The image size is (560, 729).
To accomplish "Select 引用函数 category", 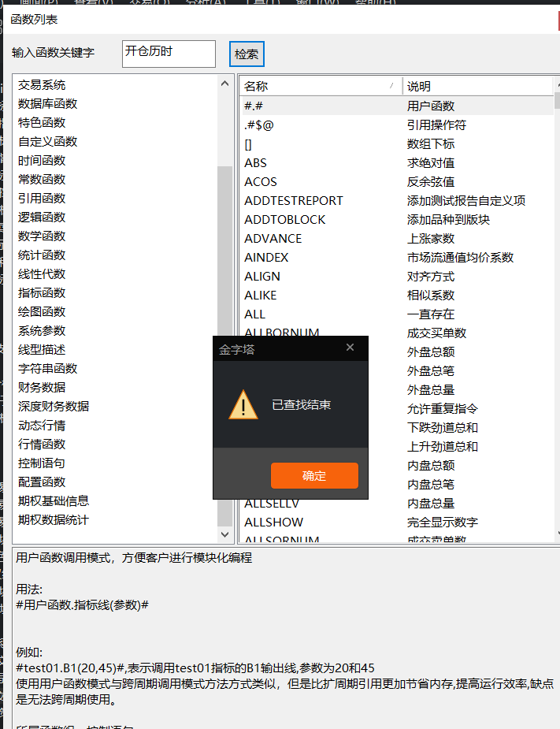I will pos(42,199).
